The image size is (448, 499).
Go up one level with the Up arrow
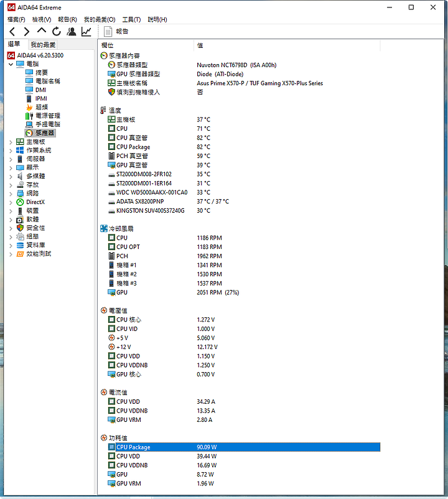[x=41, y=31]
